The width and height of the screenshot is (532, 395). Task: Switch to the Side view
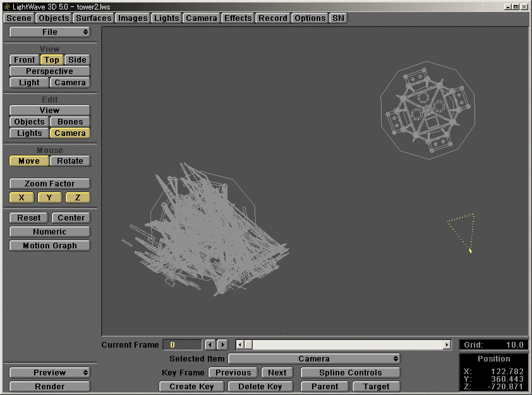pos(77,59)
